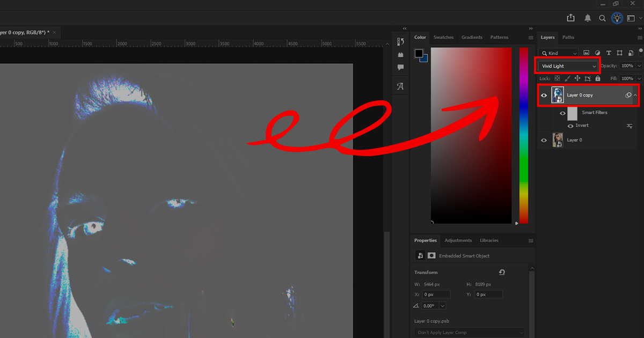Expand workspace dropdown arrow at top right
The image size is (644, 338).
pos(640,18)
